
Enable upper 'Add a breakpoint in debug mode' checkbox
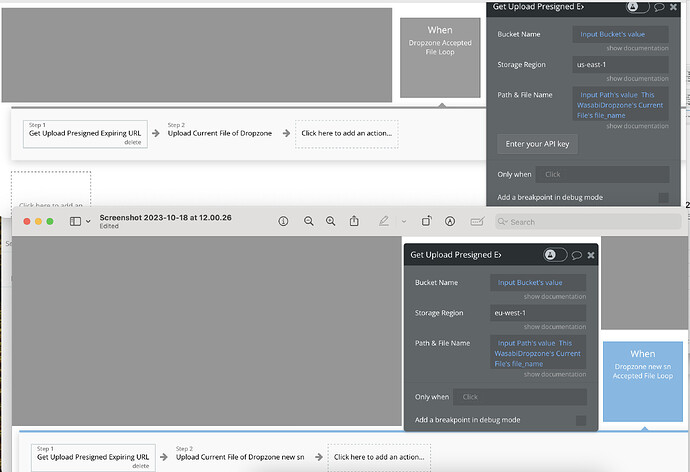664,198
